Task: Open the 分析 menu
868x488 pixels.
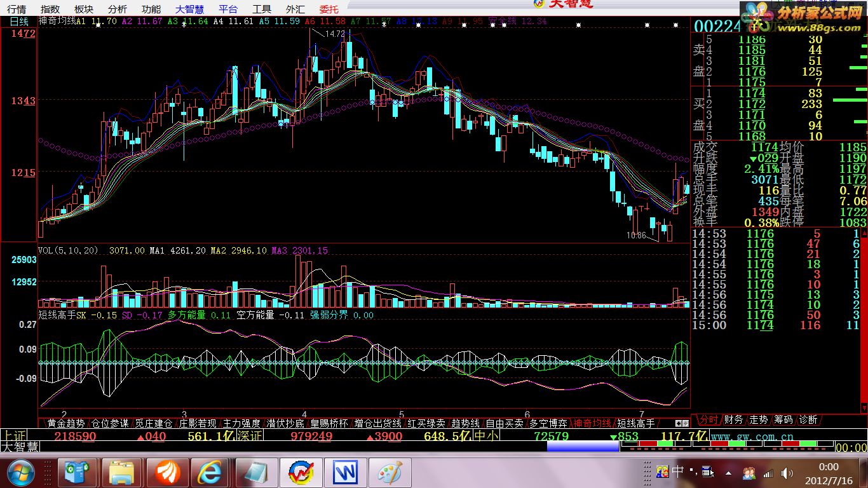Action: tap(117, 9)
